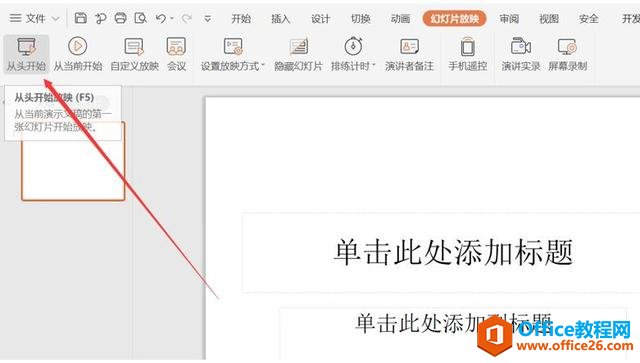Click the 从当前开始 play icon

coord(78,46)
